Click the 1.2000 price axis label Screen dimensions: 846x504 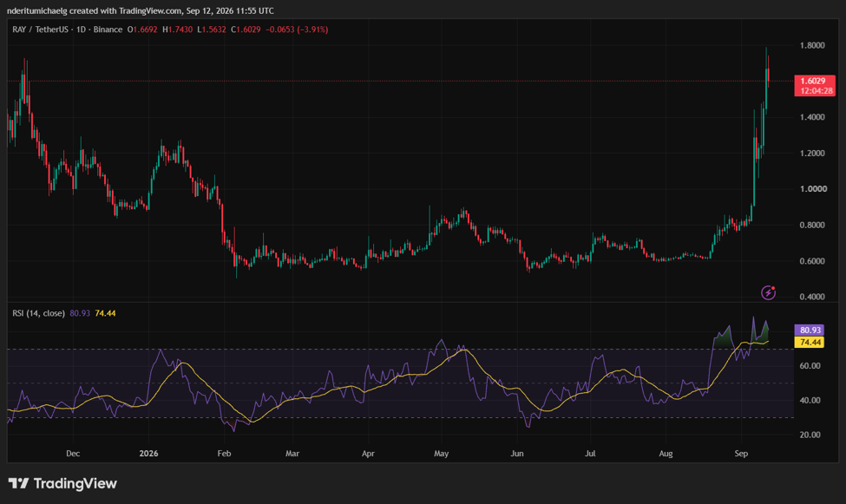click(x=812, y=154)
